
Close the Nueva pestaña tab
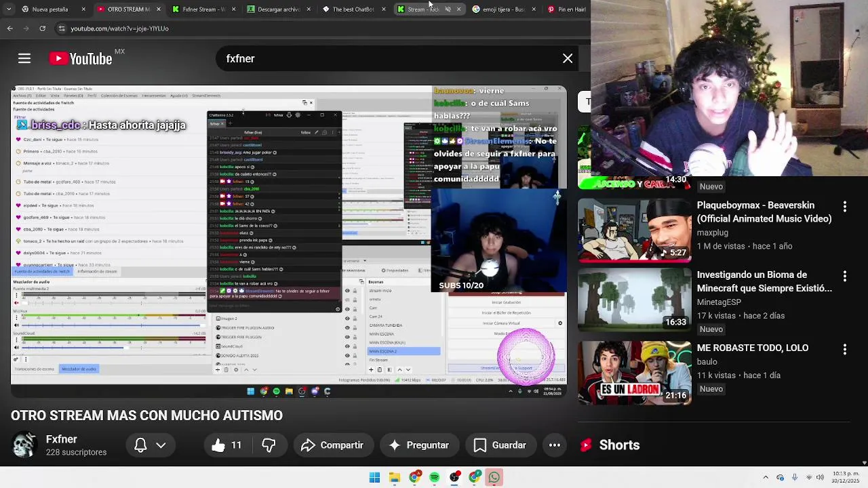(x=83, y=9)
